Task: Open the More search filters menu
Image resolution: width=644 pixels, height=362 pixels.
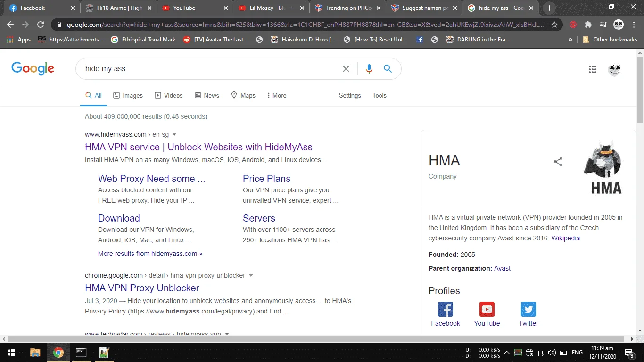Action: [276, 95]
